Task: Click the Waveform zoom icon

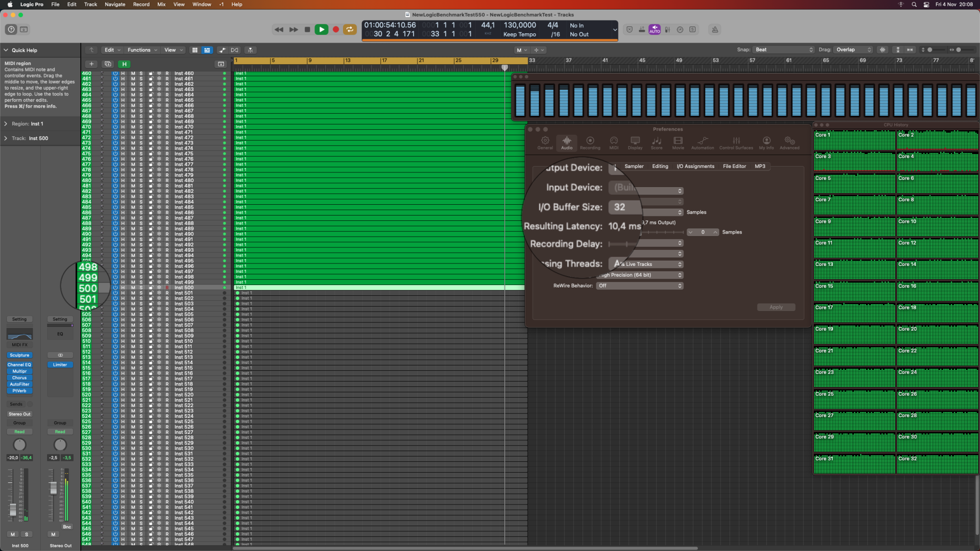Action: [882, 49]
